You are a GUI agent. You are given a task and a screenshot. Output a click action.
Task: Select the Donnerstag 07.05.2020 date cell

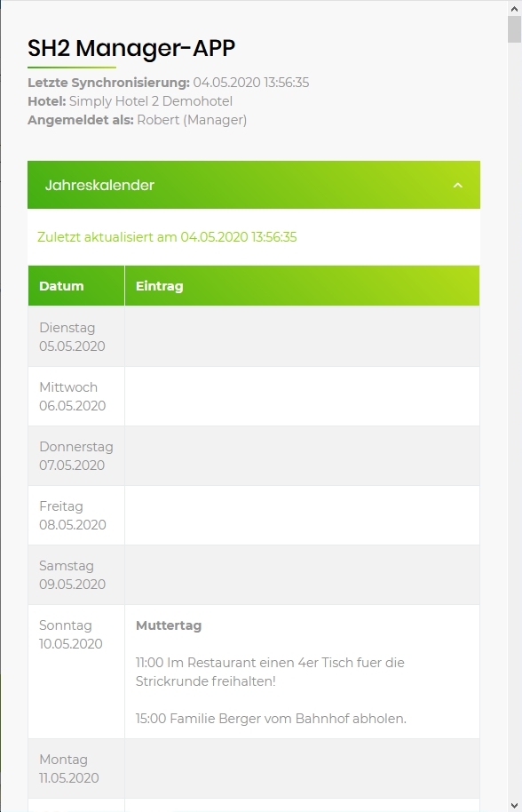(76, 456)
